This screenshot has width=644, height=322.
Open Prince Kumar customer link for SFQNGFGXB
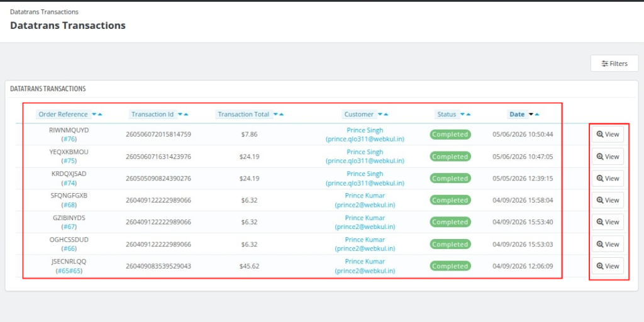[365, 200]
